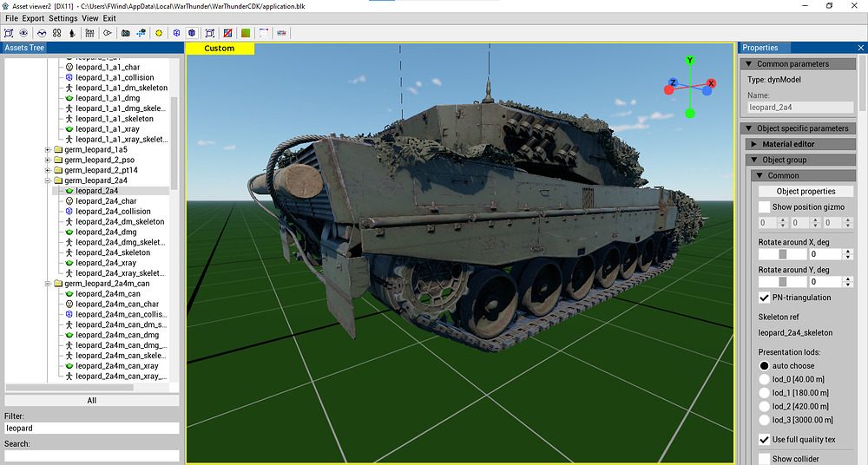Click the green square toolbar icon
This screenshot has height=465, width=868.
tap(246, 33)
